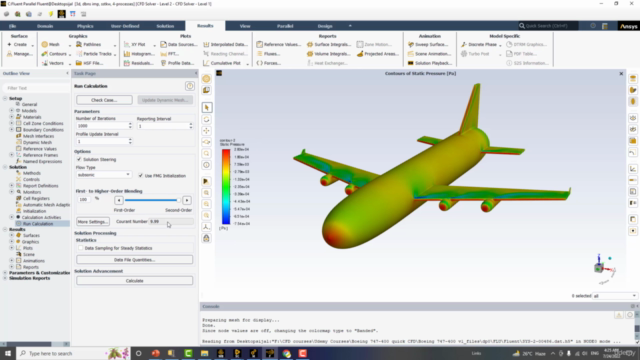Open the FFT plot tool

click(x=170, y=54)
